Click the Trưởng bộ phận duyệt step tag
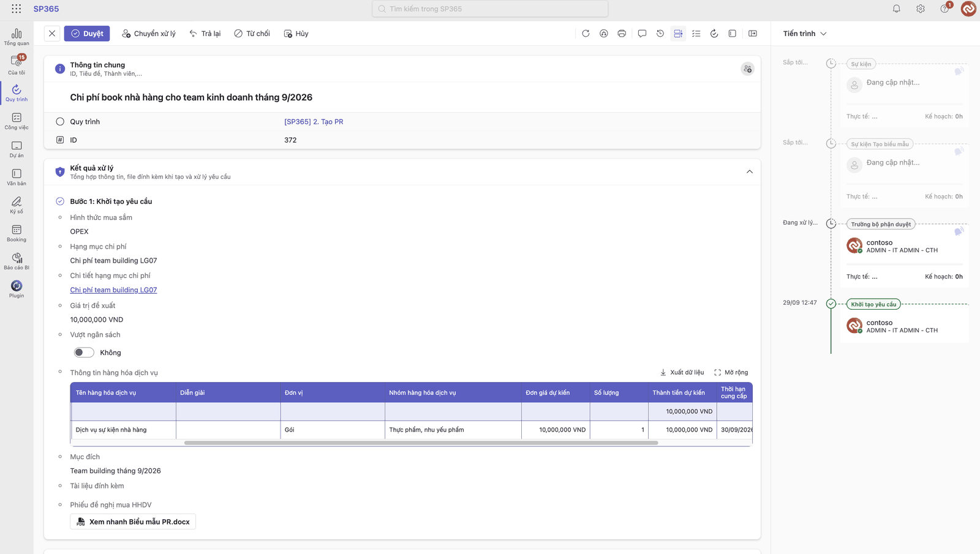This screenshot has width=980, height=554. tap(881, 224)
